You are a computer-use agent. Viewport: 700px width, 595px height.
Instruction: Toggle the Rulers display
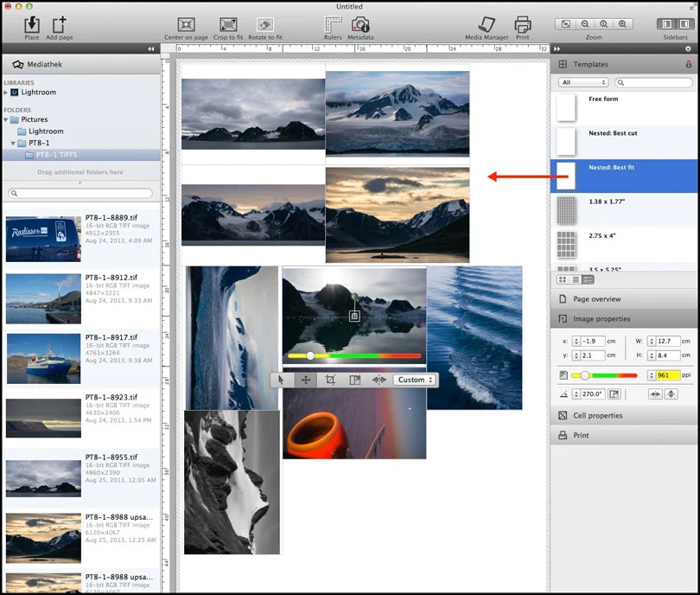coord(333,24)
